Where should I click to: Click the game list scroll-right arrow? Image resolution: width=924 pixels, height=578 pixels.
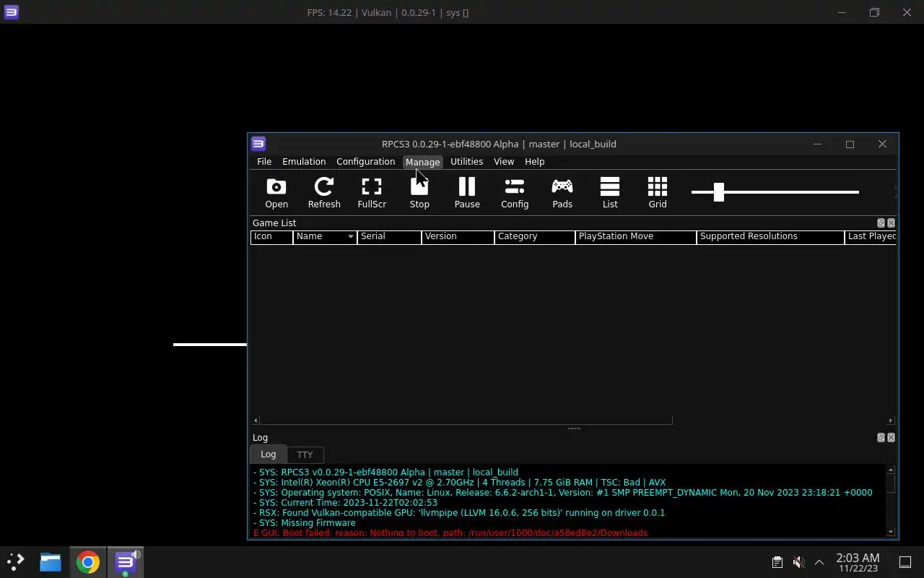(890, 420)
